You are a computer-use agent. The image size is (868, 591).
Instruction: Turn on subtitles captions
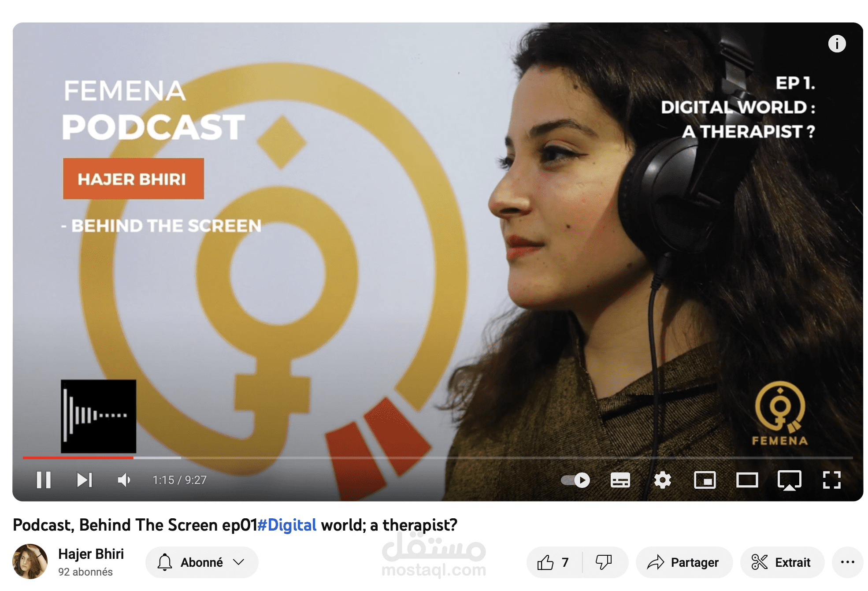(x=620, y=480)
